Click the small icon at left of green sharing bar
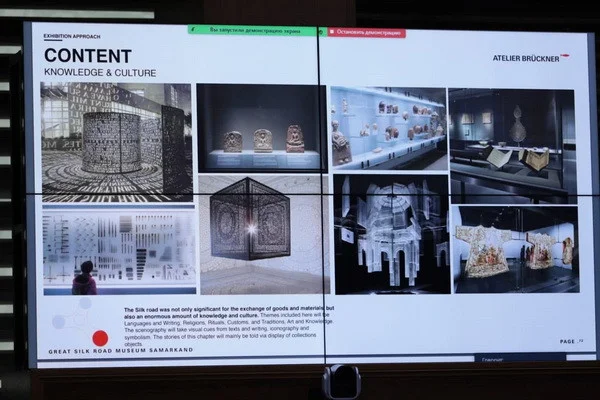 point(193,29)
